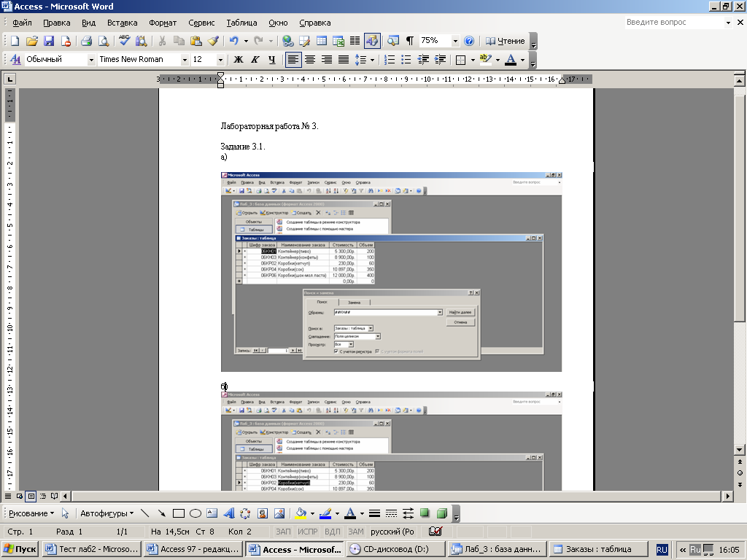Open an existing file with folder icon
The image size is (747, 560).
click(32, 41)
